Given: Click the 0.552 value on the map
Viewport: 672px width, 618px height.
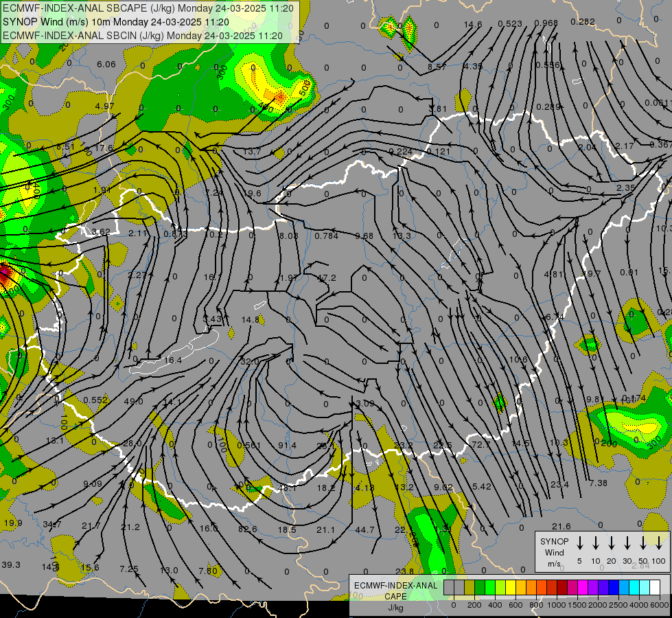Looking at the screenshot, I should pos(95,400).
